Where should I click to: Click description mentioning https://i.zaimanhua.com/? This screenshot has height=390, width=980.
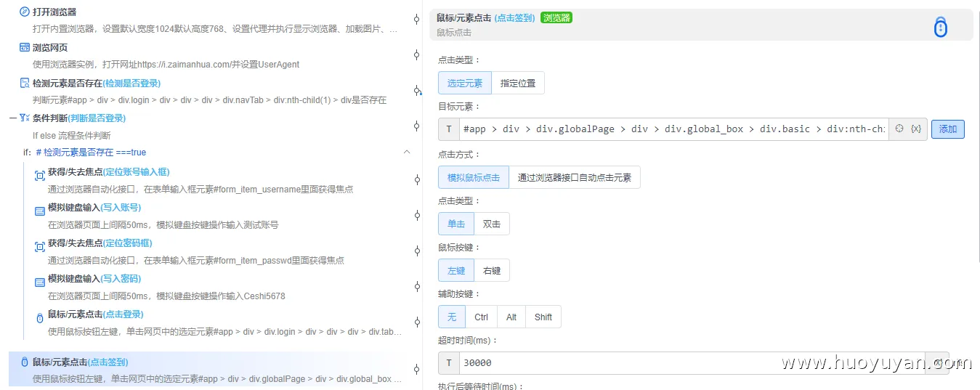pyautogui.click(x=166, y=65)
